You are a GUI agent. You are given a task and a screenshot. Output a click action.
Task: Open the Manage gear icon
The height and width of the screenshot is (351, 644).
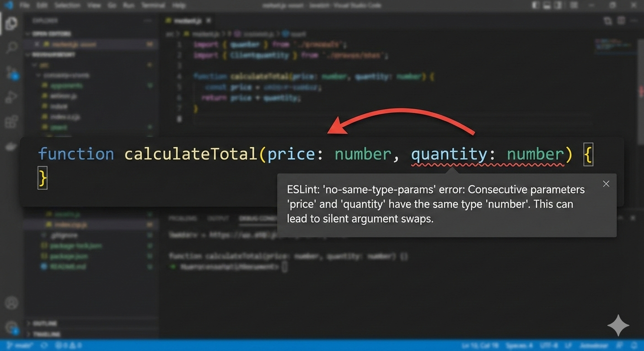pyautogui.click(x=11, y=327)
